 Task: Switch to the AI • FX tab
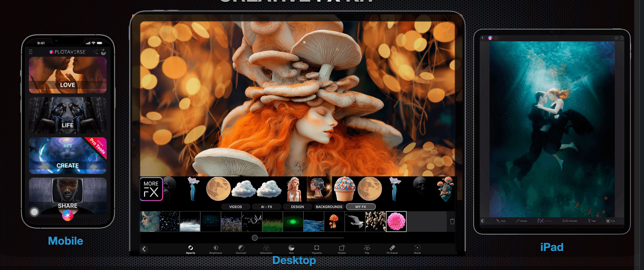pos(267,207)
